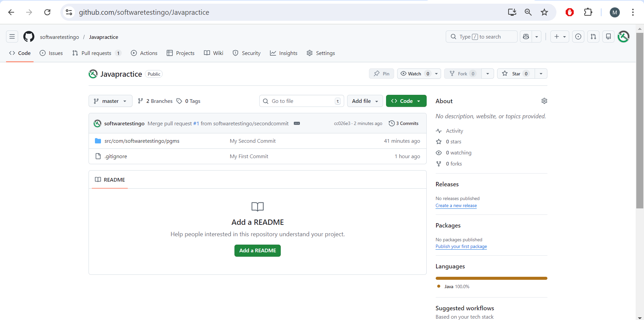View 0 Tags link
The width and height of the screenshot is (644, 320).
coord(188,101)
